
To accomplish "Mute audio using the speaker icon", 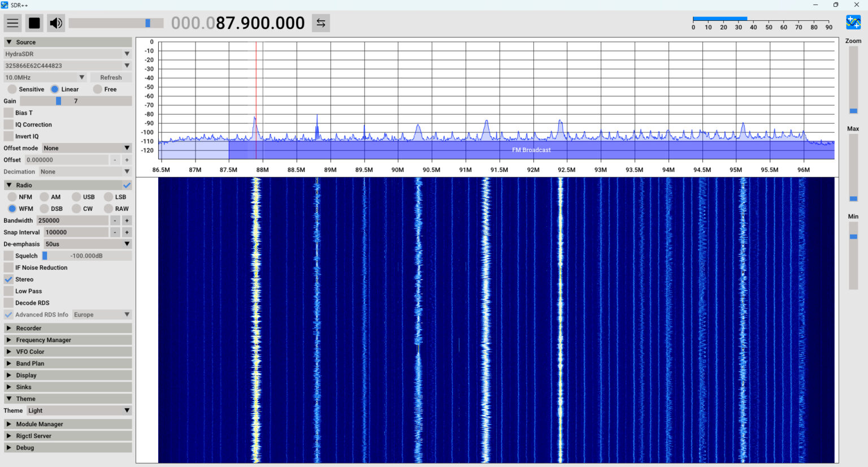I will click(57, 23).
